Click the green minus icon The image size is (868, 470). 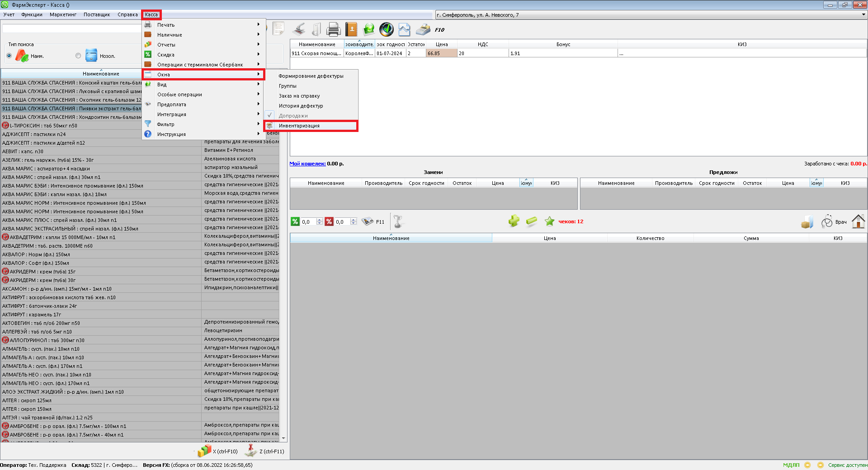[x=532, y=221]
